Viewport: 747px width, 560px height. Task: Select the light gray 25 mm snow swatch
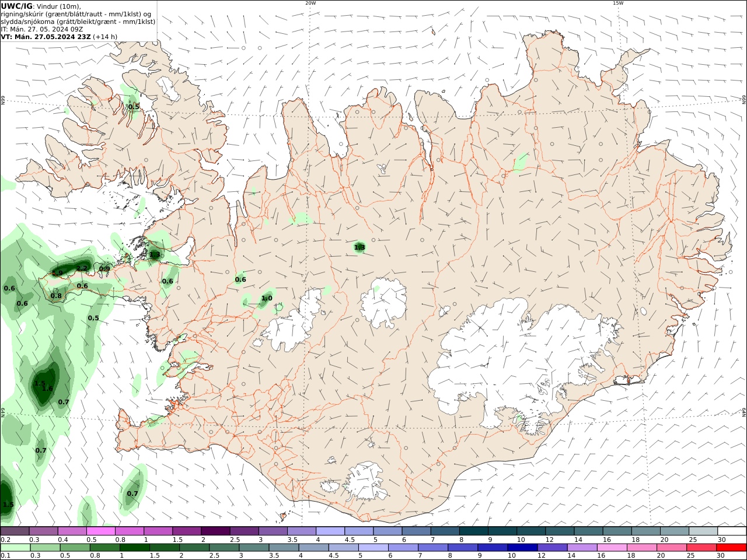coord(703,531)
